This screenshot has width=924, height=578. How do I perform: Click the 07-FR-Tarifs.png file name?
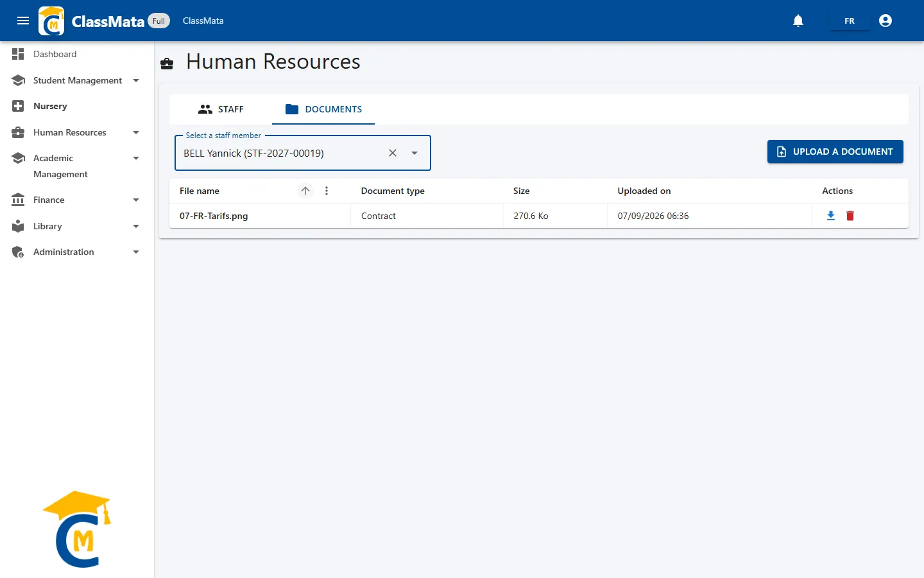click(214, 216)
